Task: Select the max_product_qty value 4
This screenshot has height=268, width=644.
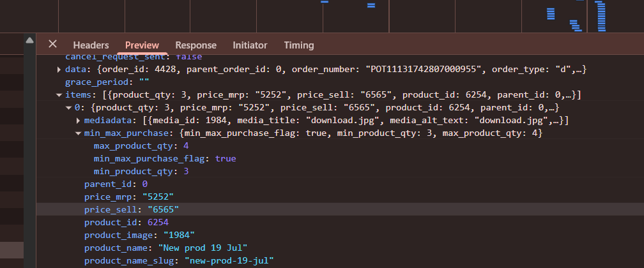Action: [x=186, y=146]
